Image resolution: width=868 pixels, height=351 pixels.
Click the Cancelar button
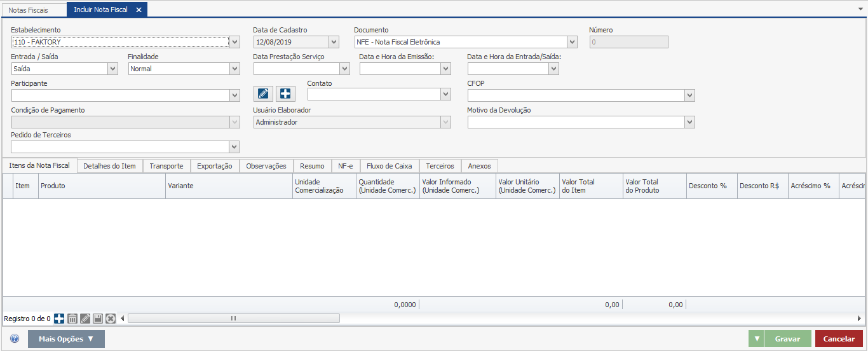pos(839,339)
